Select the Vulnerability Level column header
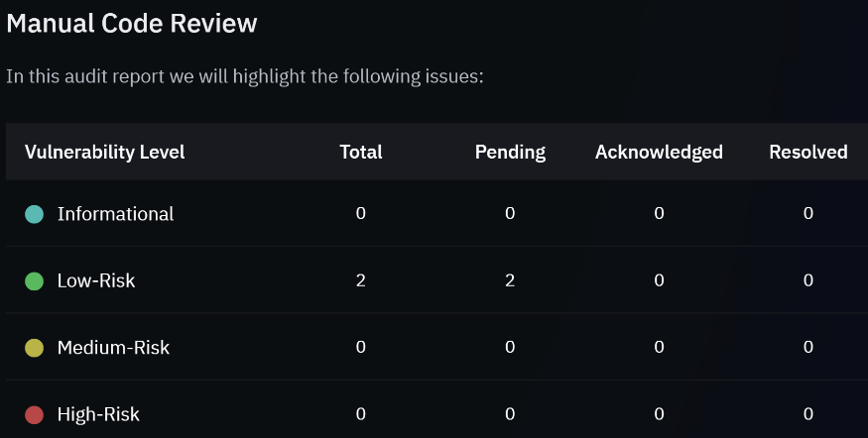Viewport: 868px width, 438px height. (104, 152)
